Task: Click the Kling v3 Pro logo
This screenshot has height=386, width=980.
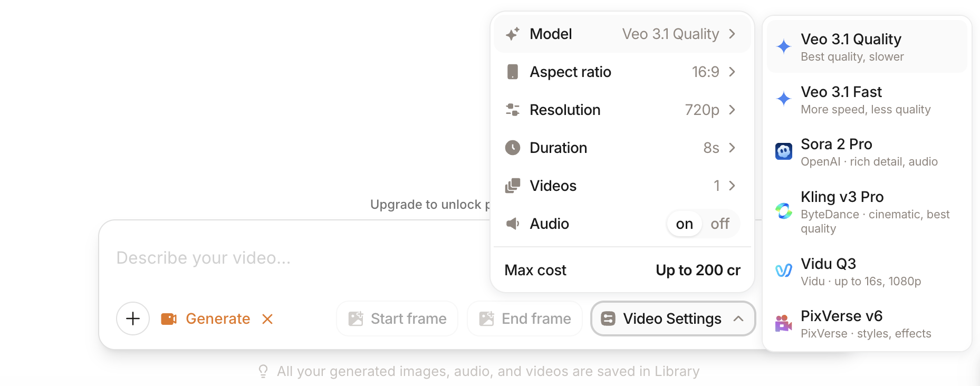Action: click(784, 211)
